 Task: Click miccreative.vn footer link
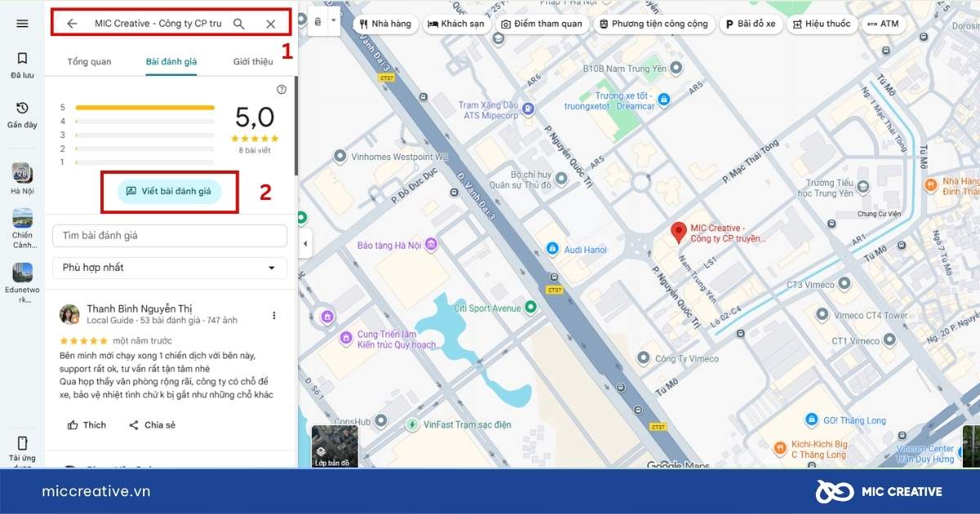coord(96,491)
